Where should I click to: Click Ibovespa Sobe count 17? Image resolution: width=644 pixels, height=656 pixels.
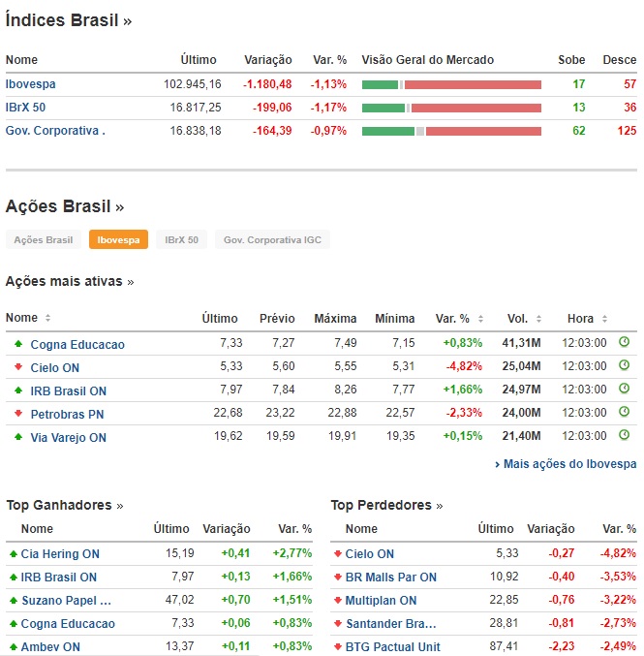click(x=579, y=84)
